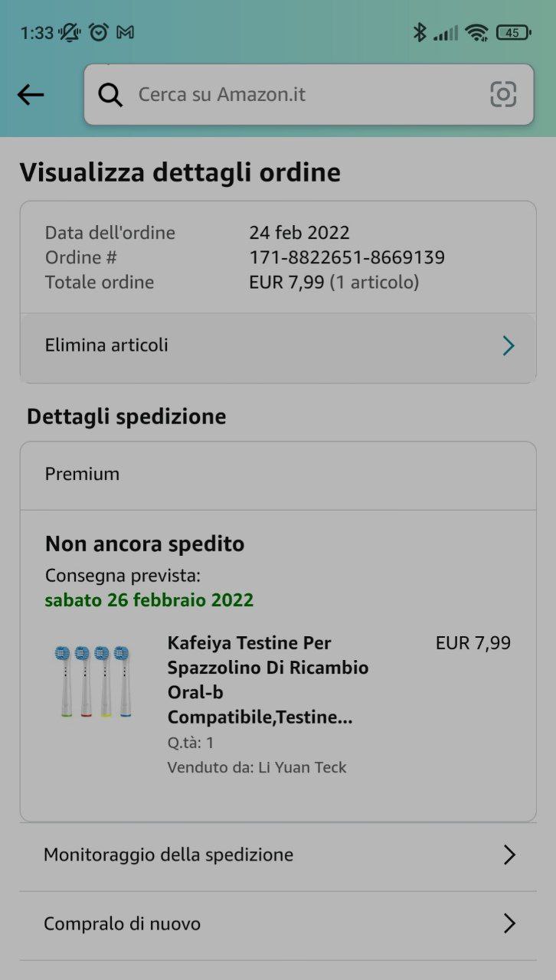Image resolution: width=556 pixels, height=980 pixels.
Task: Tap the alarm clock status icon
Action: (x=99, y=32)
